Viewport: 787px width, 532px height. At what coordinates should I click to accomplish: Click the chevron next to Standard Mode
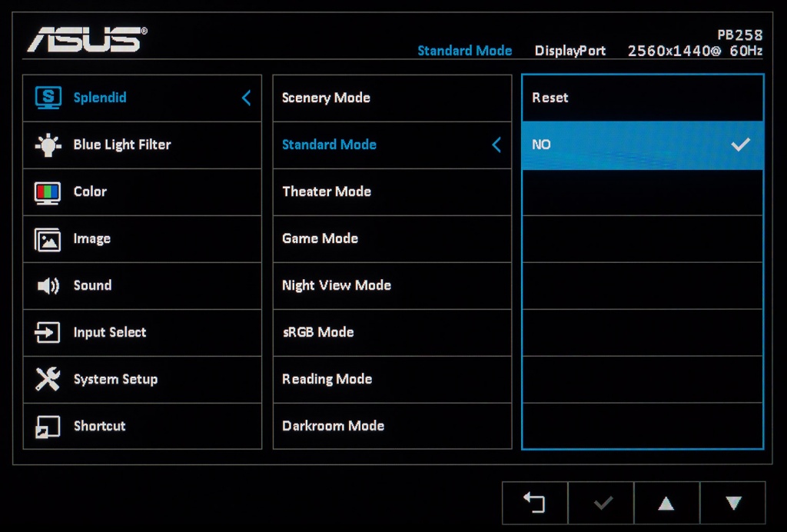pyautogui.click(x=496, y=145)
